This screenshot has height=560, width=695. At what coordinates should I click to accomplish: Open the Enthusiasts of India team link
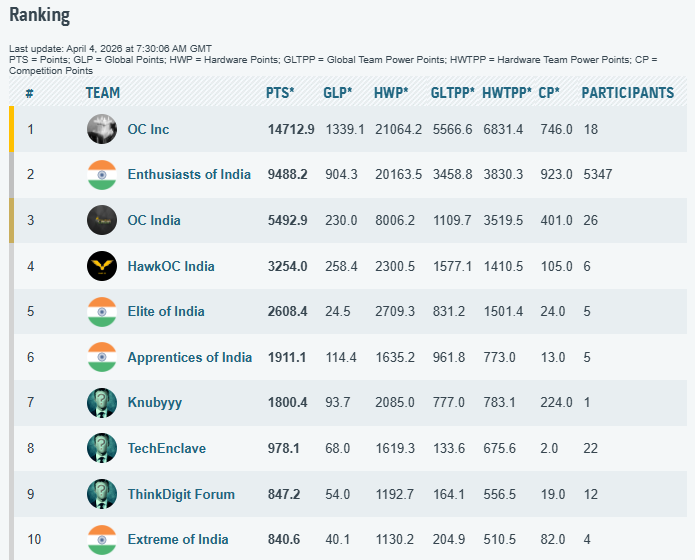point(189,175)
